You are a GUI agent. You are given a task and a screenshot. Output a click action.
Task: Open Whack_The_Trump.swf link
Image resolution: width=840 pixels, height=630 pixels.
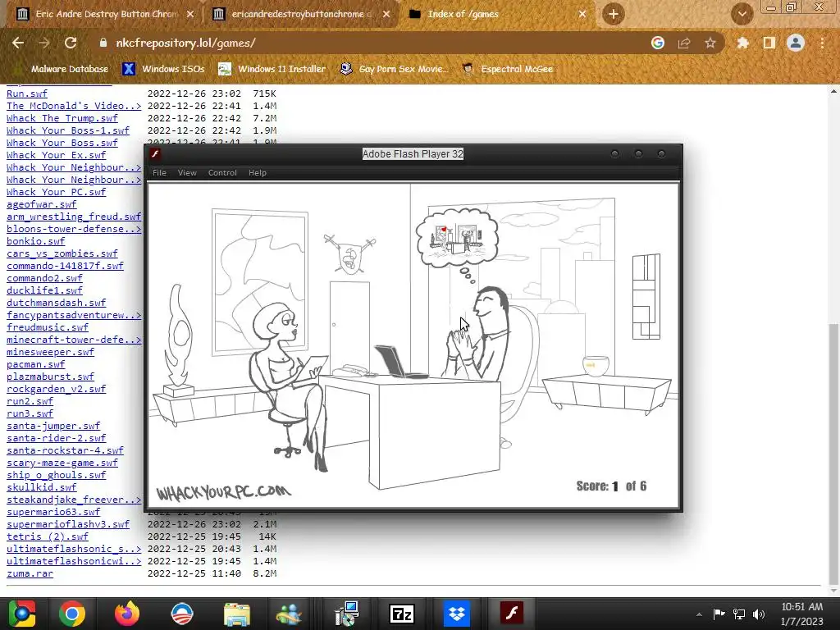tap(62, 118)
